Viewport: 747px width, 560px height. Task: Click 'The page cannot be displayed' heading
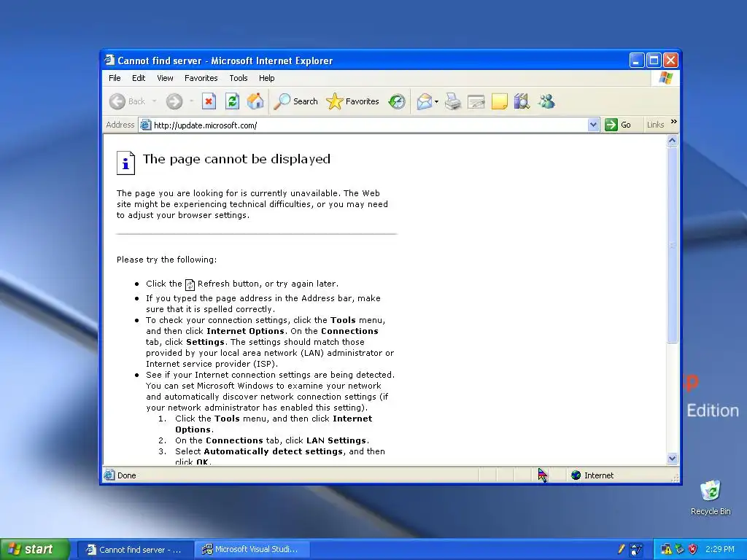tap(237, 159)
